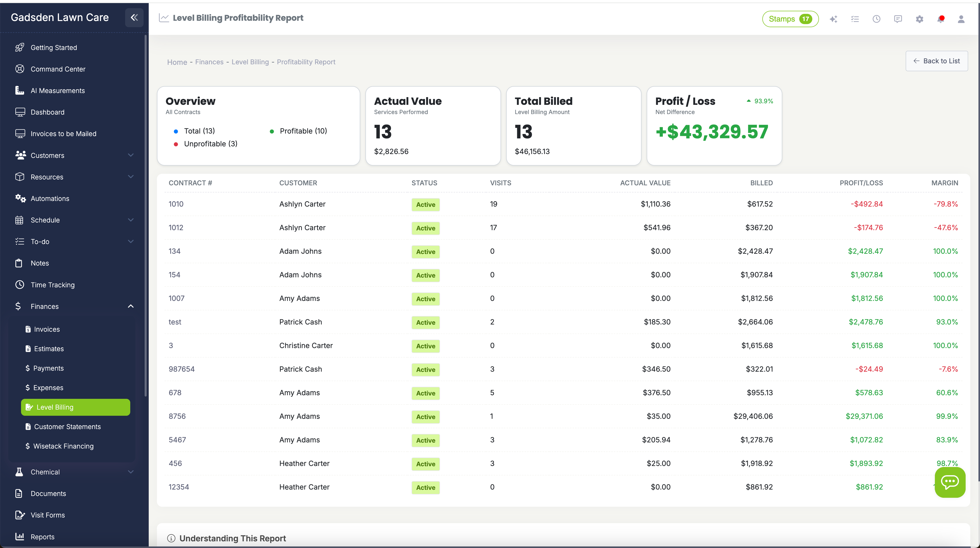Collapse the sidebar with double-chevron icon
This screenshot has height=548, width=980.
point(134,17)
